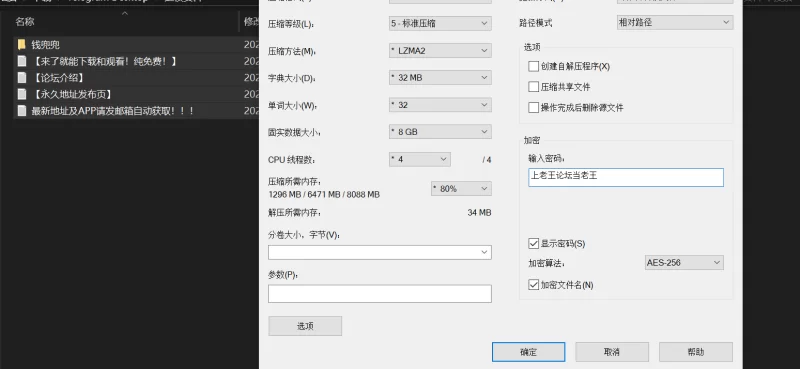Click the / 4 thread count label
Image resolution: width=800 pixels, height=369 pixels.
pos(487,160)
